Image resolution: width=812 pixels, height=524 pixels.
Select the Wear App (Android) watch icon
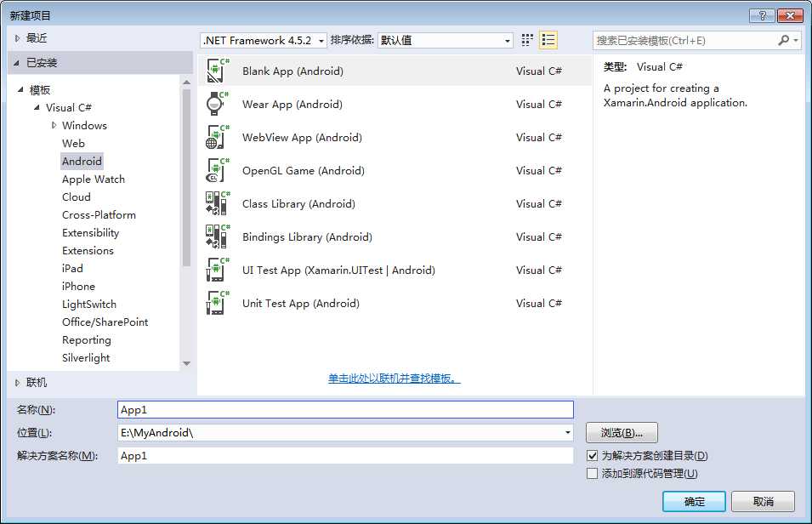[x=217, y=104]
